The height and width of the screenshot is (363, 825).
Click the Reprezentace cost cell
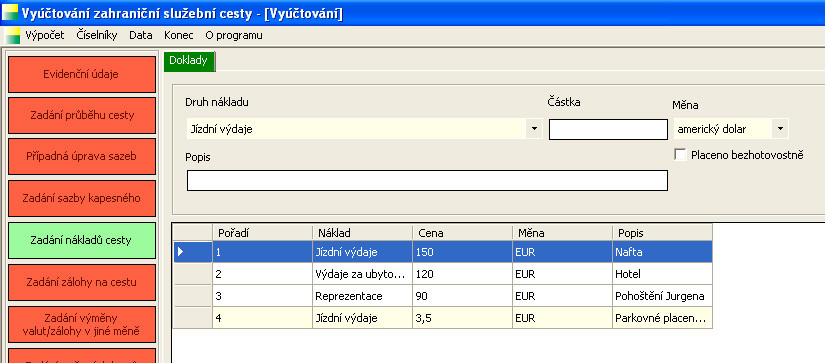363,296
